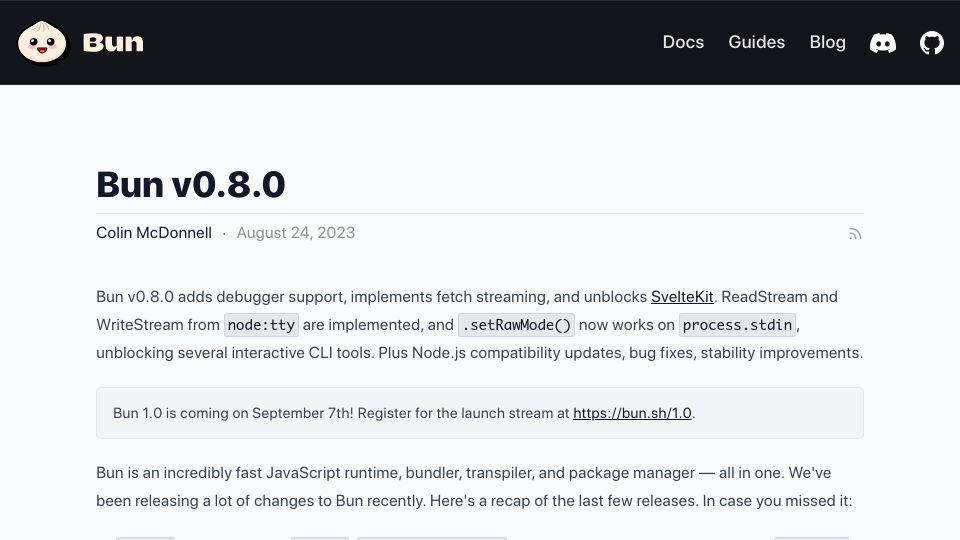Screen dimensions: 960x540
Task: Open the https://bun.sh/1.0 link
Action: coord(632,413)
